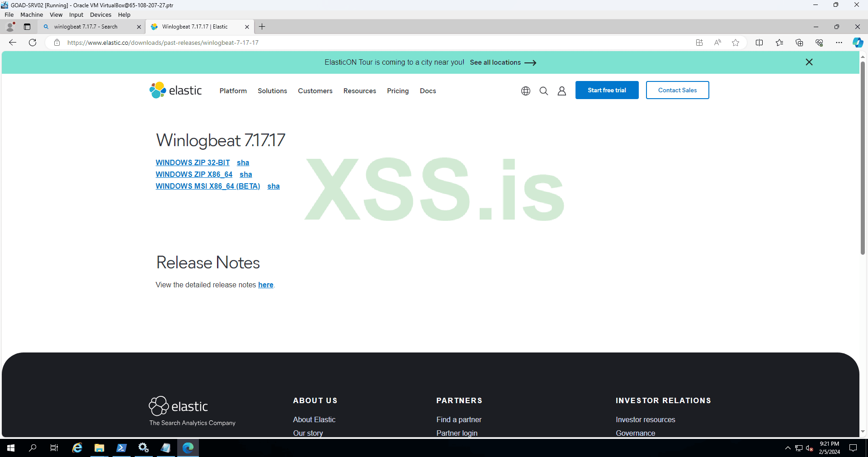This screenshot has width=868, height=457.
Task: Open the VirtualBox Help menu
Action: tap(124, 14)
